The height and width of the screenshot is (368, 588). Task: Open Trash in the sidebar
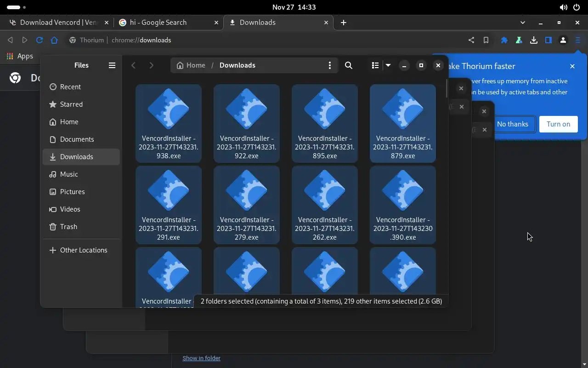(x=81, y=227)
